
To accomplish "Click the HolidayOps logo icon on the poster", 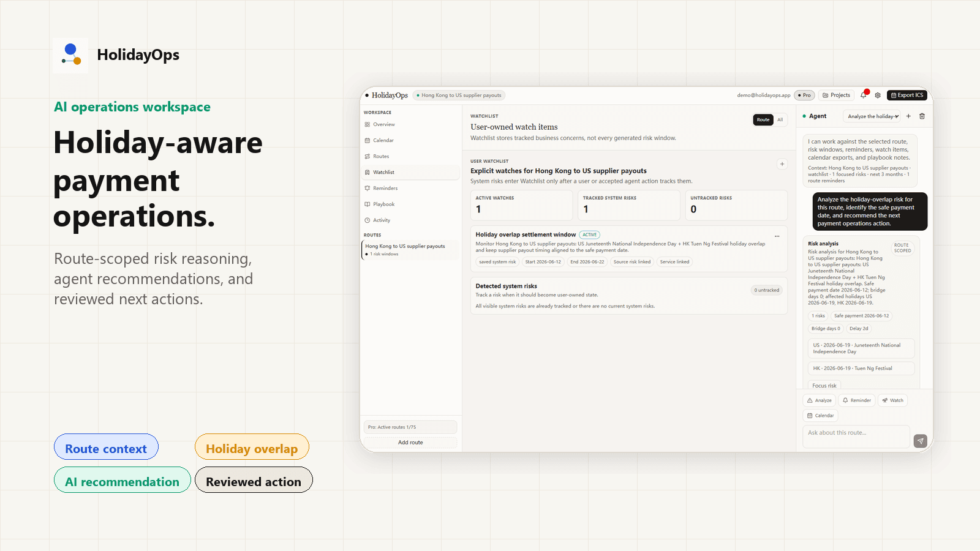I will (x=70, y=56).
